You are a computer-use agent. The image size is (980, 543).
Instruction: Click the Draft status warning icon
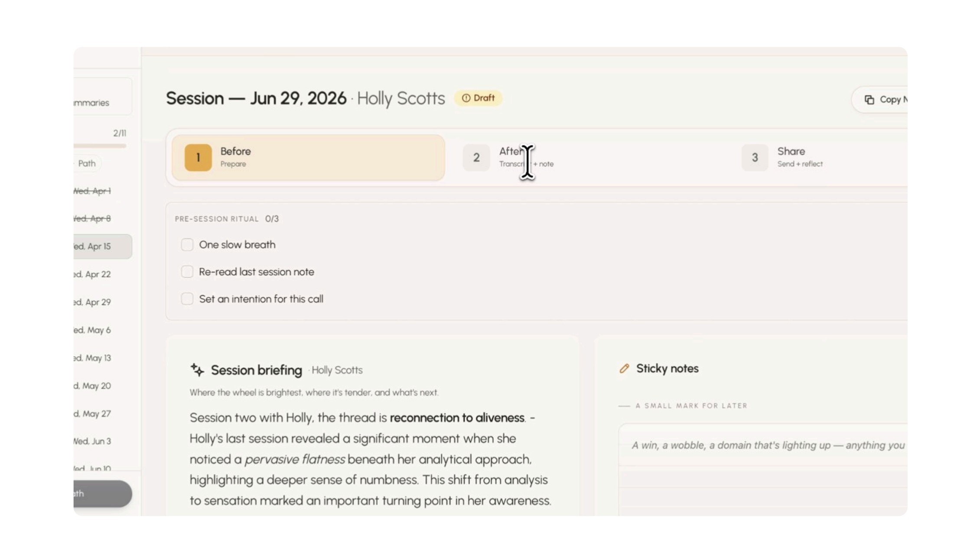[x=466, y=98]
